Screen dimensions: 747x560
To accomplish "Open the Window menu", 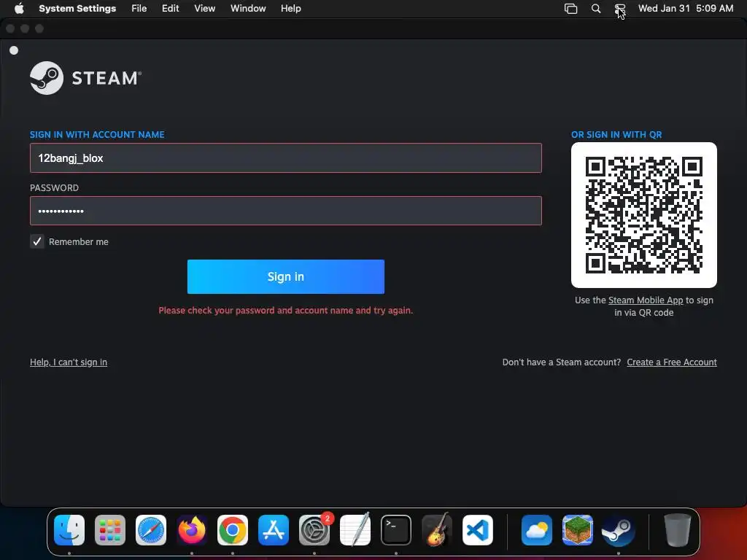I will coord(248,8).
